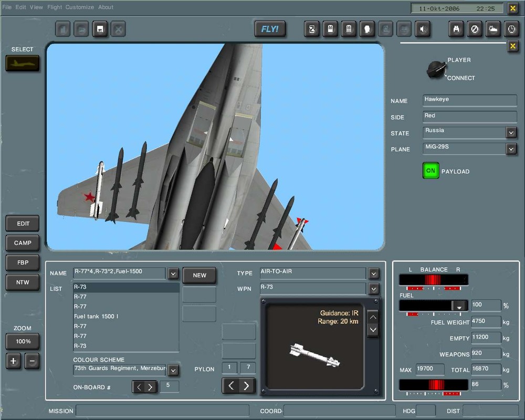The height and width of the screenshot is (420, 525).
Task: Open the clock time settings icon
Action: (x=511, y=29)
